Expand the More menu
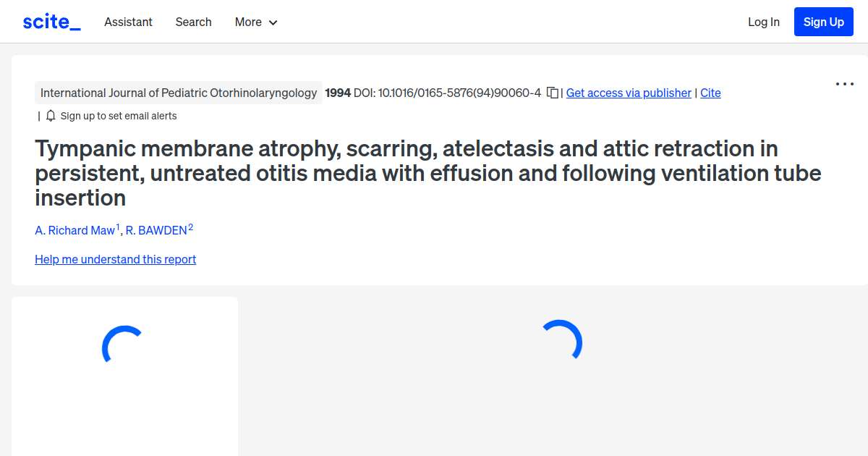The image size is (868, 456). point(250,22)
